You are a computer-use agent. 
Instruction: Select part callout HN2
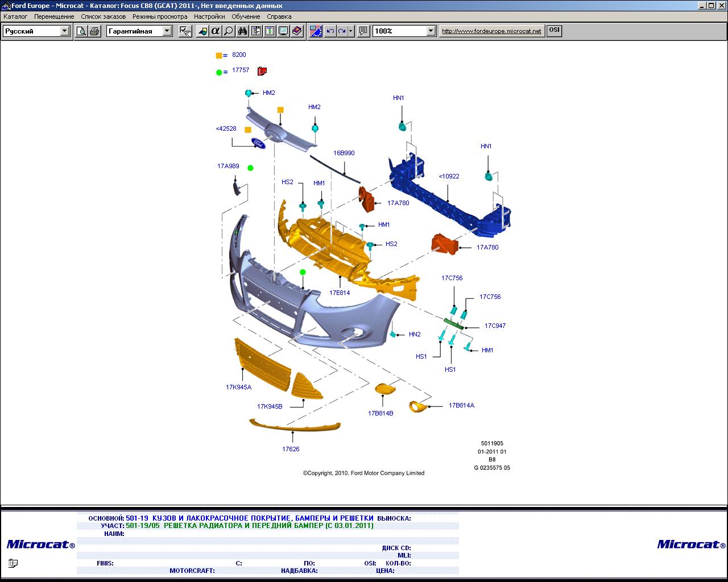tap(415, 334)
